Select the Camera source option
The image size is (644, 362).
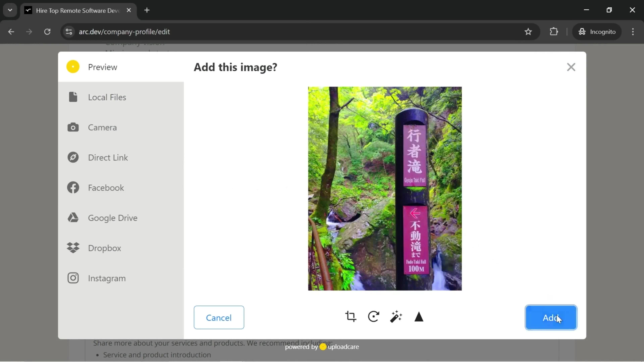[x=102, y=127]
